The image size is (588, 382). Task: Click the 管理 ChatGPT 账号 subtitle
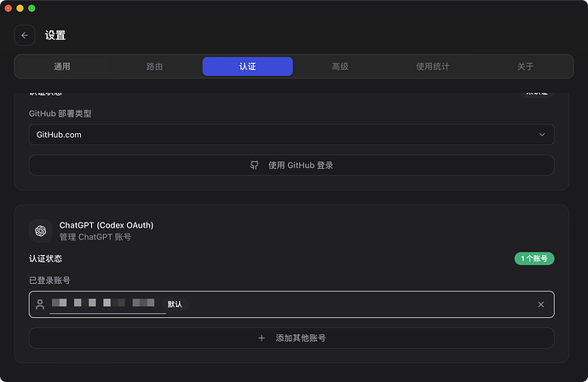tap(95, 237)
